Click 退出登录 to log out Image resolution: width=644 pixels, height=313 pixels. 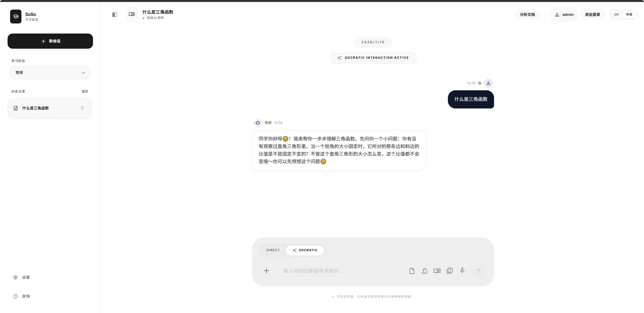coord(592,15)
